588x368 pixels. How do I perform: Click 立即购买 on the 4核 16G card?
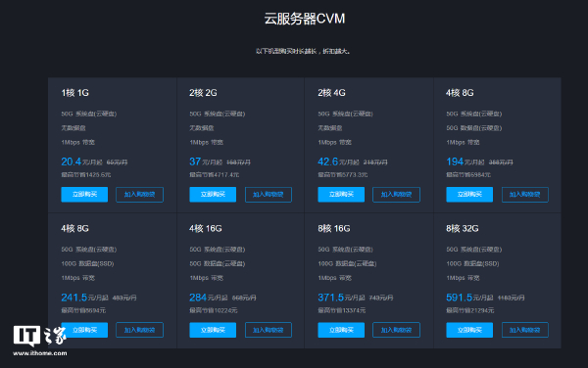213,330
